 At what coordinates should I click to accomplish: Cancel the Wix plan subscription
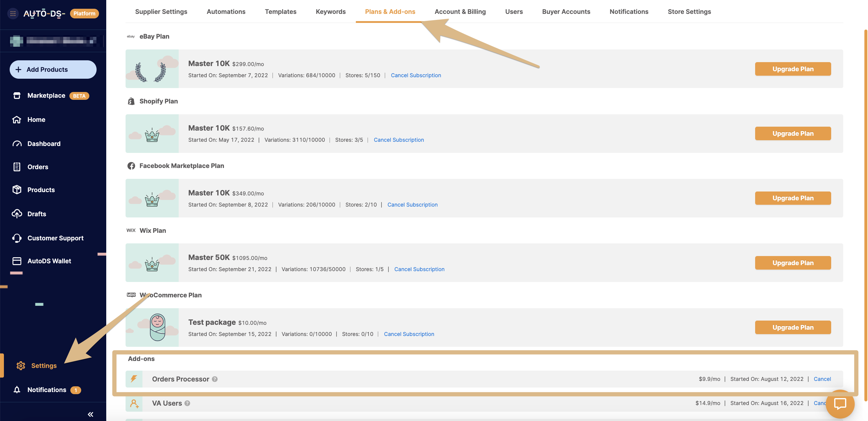(x=419, y=269)
